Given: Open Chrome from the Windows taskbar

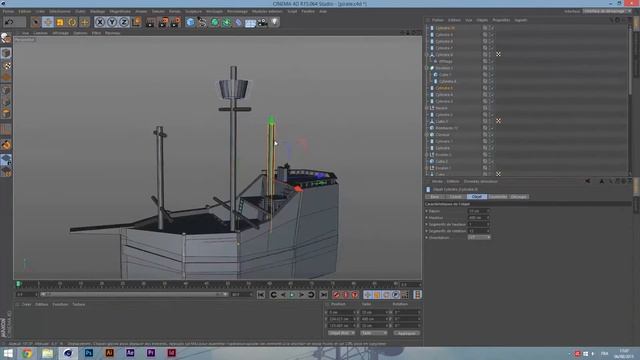Looking at the screenshot, I should [27, 353].
